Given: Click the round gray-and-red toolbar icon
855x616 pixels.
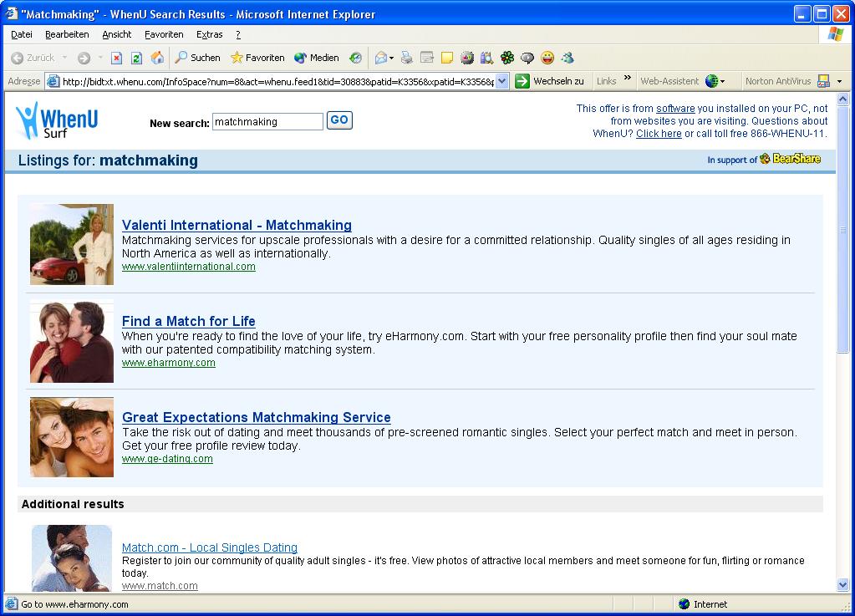Looking at the screenshot, I should point(467,58).
